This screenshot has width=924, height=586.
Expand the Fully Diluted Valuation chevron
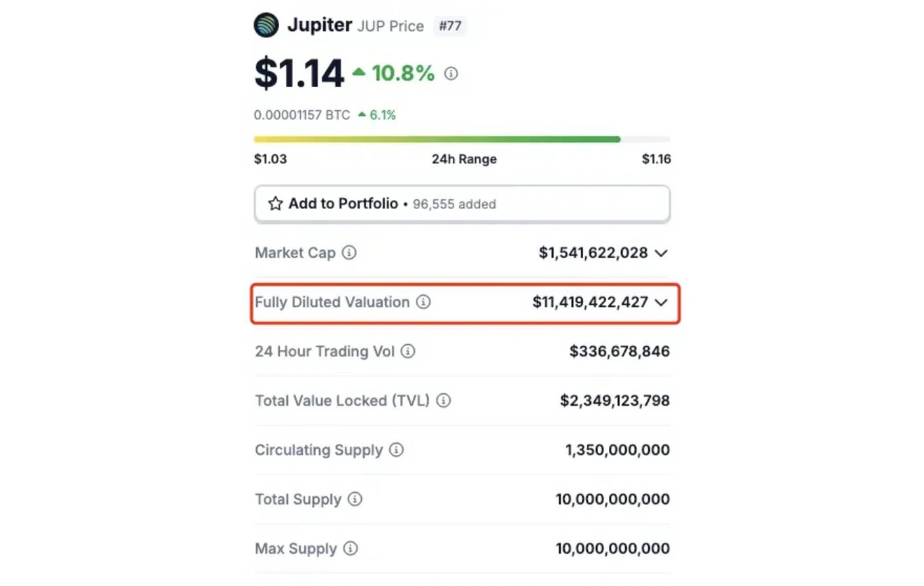[661, 302]
